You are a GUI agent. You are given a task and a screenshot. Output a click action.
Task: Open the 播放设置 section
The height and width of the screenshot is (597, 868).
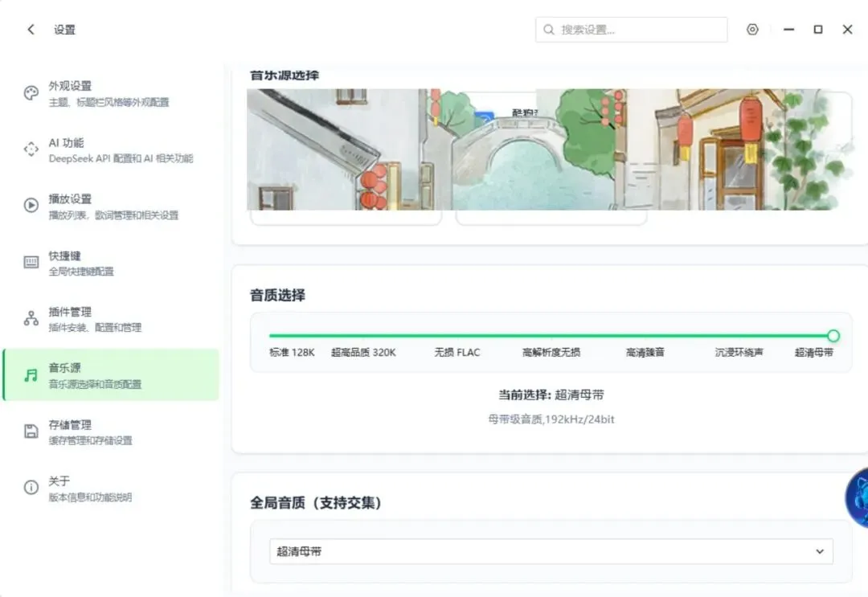[111, 206]
